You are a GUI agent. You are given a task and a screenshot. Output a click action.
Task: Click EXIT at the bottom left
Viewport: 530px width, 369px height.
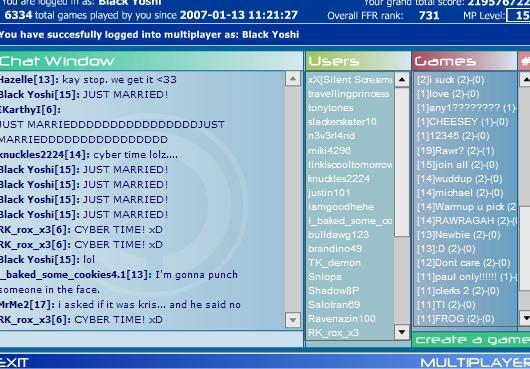[x=14, y=363]
